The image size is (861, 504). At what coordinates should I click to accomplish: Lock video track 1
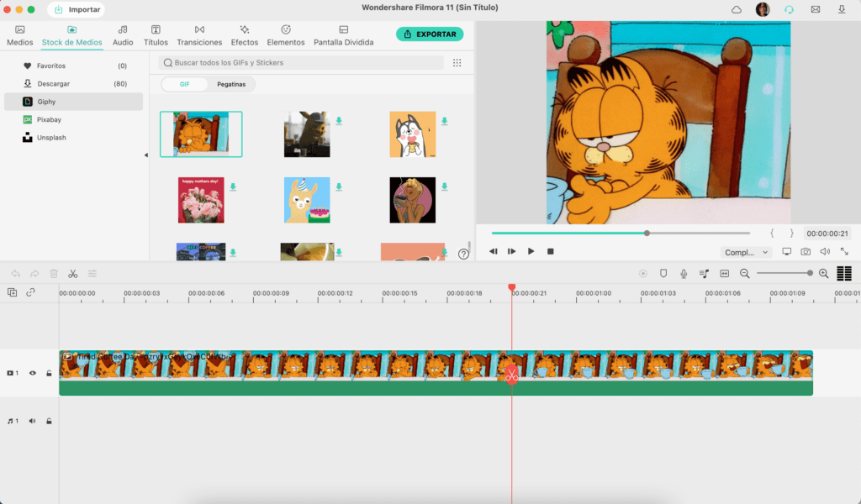pos(49,373)
